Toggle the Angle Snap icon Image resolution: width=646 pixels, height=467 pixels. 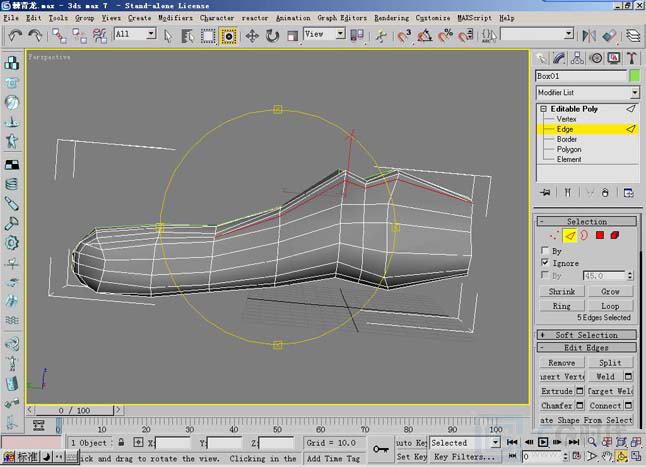pyautogui.click(x=425, y=36)
